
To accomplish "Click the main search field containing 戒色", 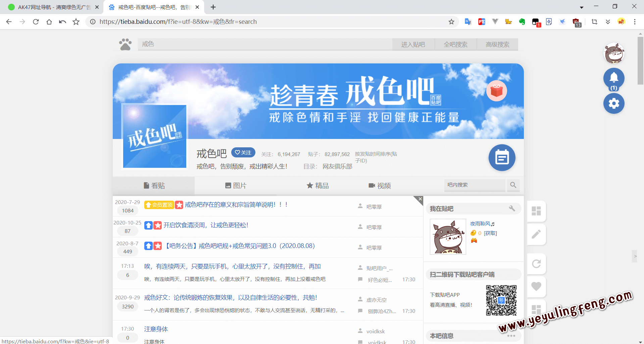I will 265,44.
